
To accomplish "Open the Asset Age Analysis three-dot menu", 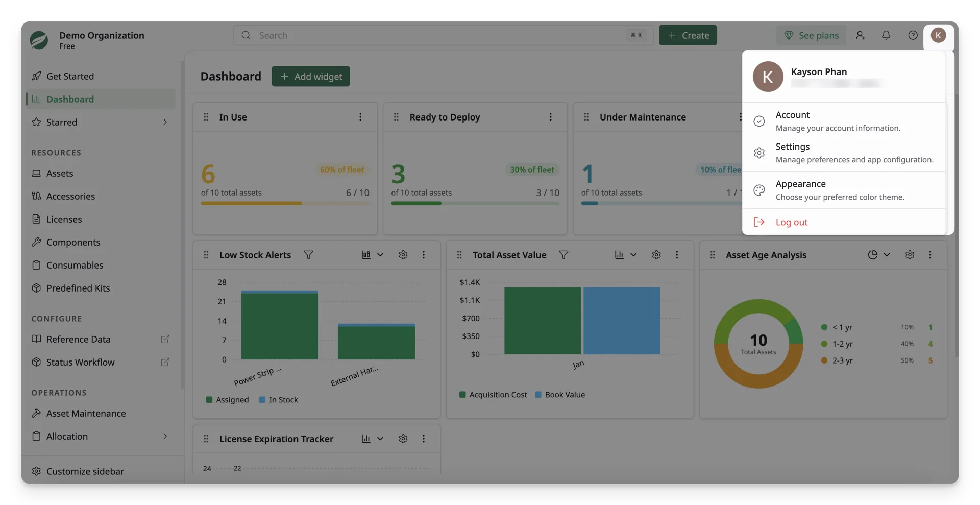I will (x=930, y=255).
